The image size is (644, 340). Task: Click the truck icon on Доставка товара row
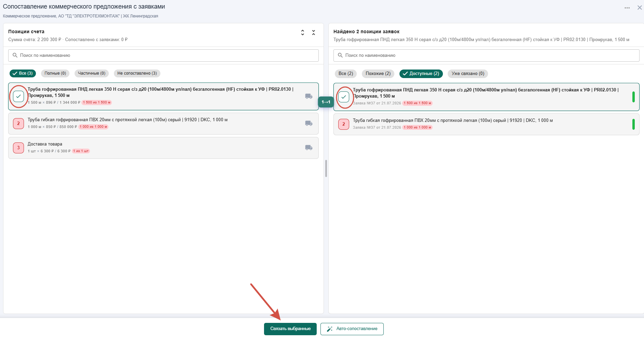(309, 148)
